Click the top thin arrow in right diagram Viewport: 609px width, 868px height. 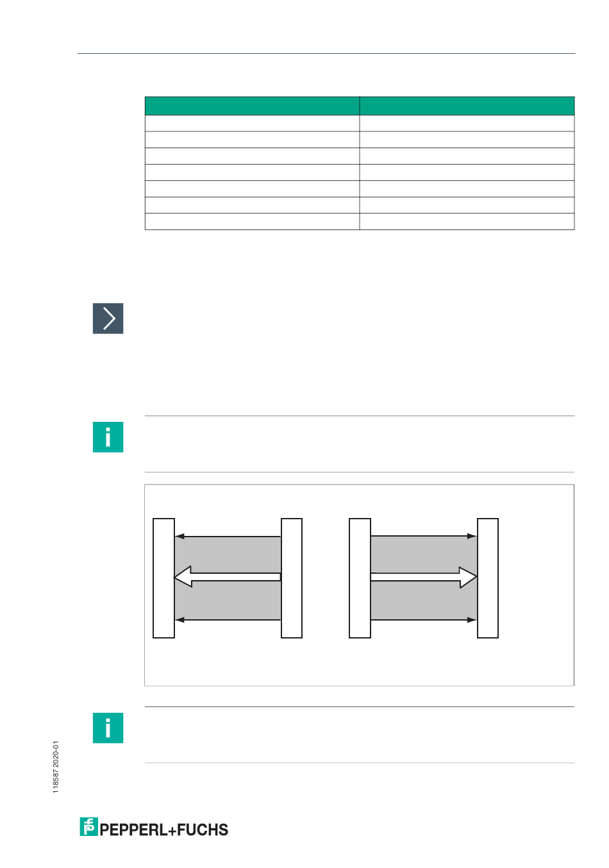pyautogui.click(x=424, y=536)
